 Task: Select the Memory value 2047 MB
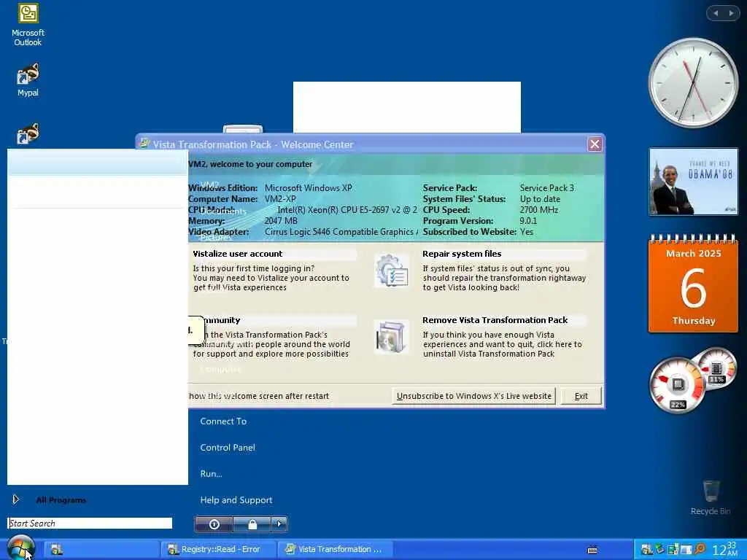281,221
